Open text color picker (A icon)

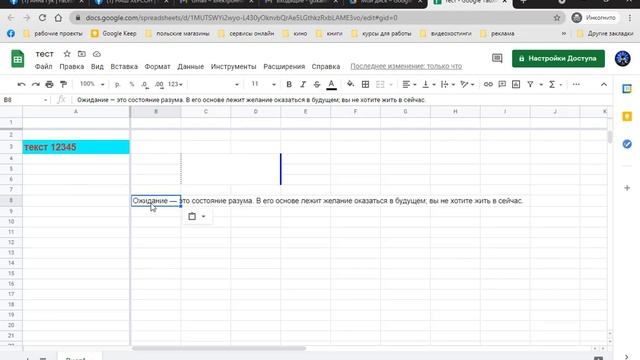[331, 84]
